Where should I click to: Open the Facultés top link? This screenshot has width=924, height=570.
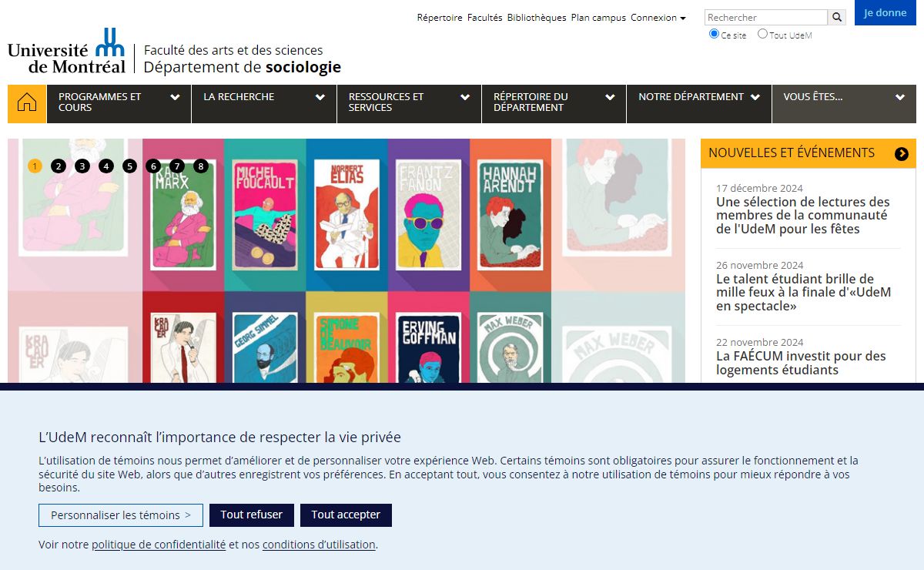[484, 17]
